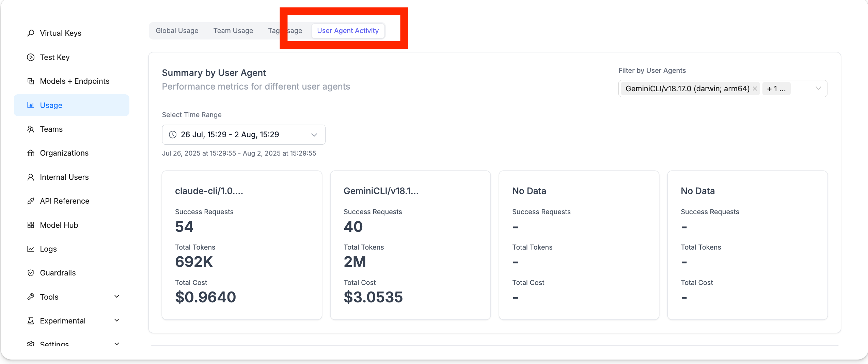868x364 pixels.
Task: Click the Test Key play icon
Action: pyautogui.click(x=31, y=57)
